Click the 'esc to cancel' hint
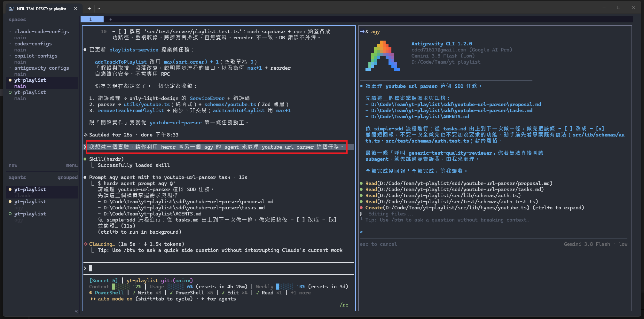Screen dimensions: 644x319 pos(378,244)
